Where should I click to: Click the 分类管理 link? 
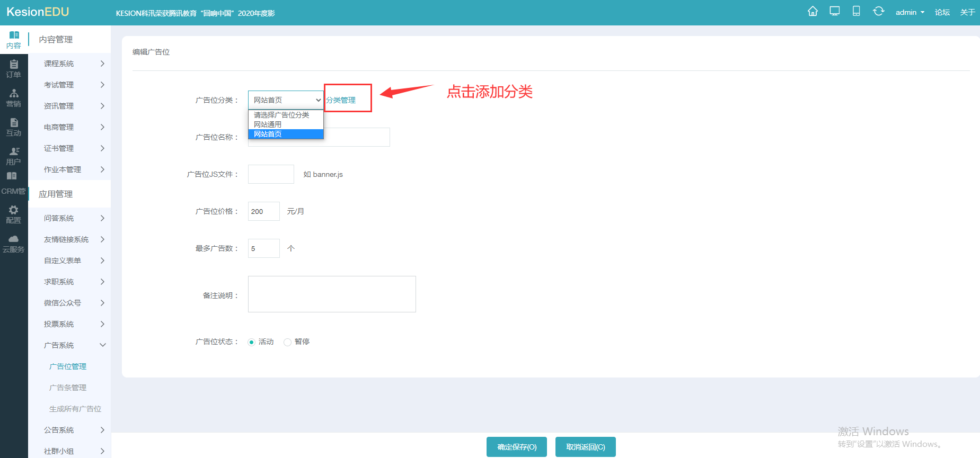[x=341, y=100]
